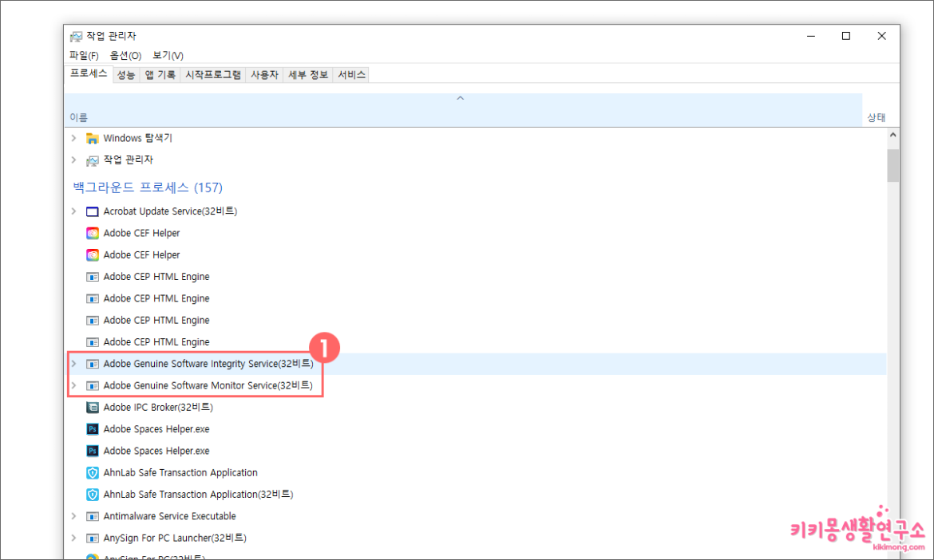Click the 백그라운드 프로세스 (157) group header
Image resolution: width=934 pixels, height=560 pixels.
tap(148, 187)
